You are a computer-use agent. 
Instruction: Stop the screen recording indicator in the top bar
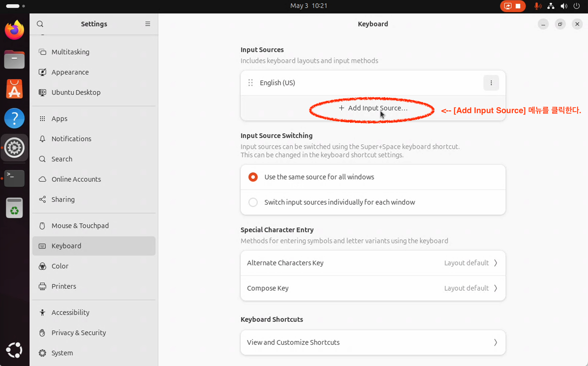point(518,6)
